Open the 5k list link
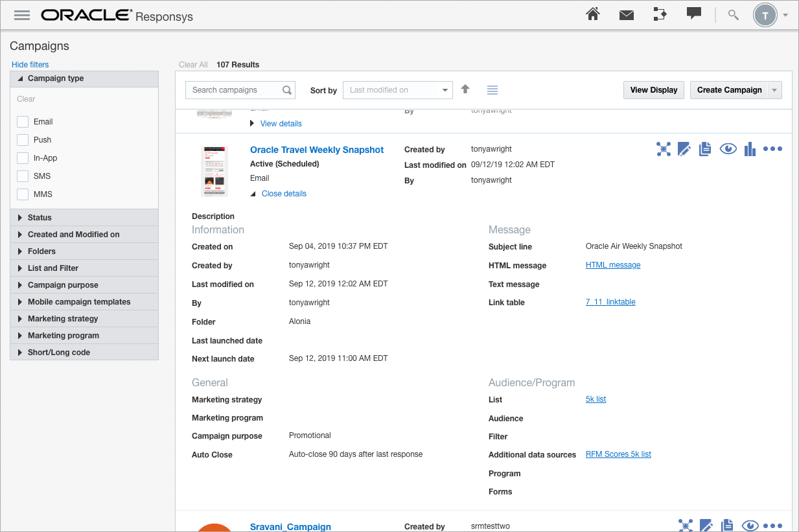 click(596, 399)
